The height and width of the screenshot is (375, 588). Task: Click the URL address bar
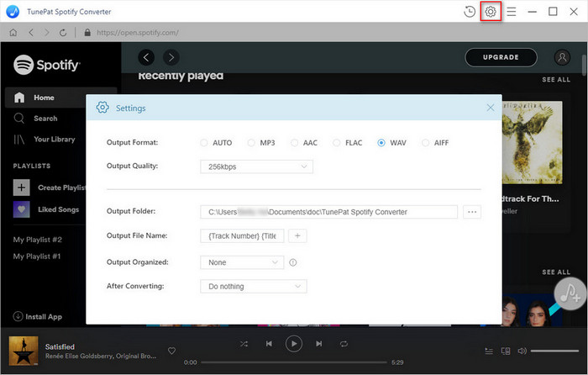point(138,33)
